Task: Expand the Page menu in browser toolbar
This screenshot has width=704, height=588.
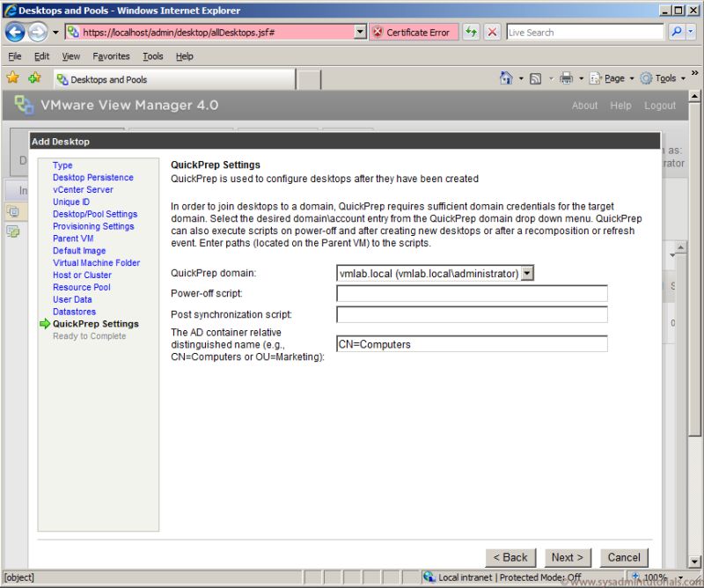Action: pyautogui.click(x=608, y=77)
